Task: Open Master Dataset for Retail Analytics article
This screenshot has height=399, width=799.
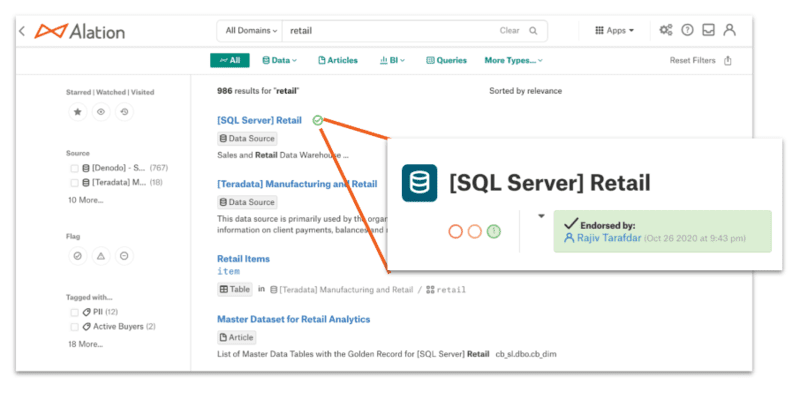Action: pyautogui.click(x=294, y=320)
